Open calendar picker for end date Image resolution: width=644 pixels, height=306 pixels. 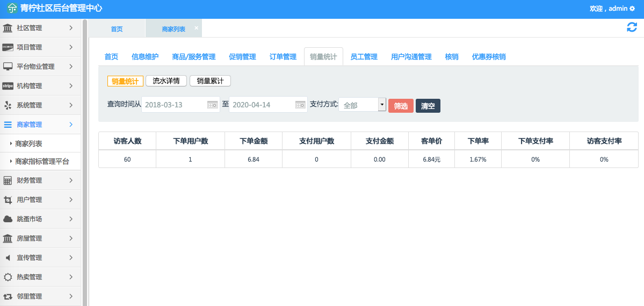click(x=300, y=104)
